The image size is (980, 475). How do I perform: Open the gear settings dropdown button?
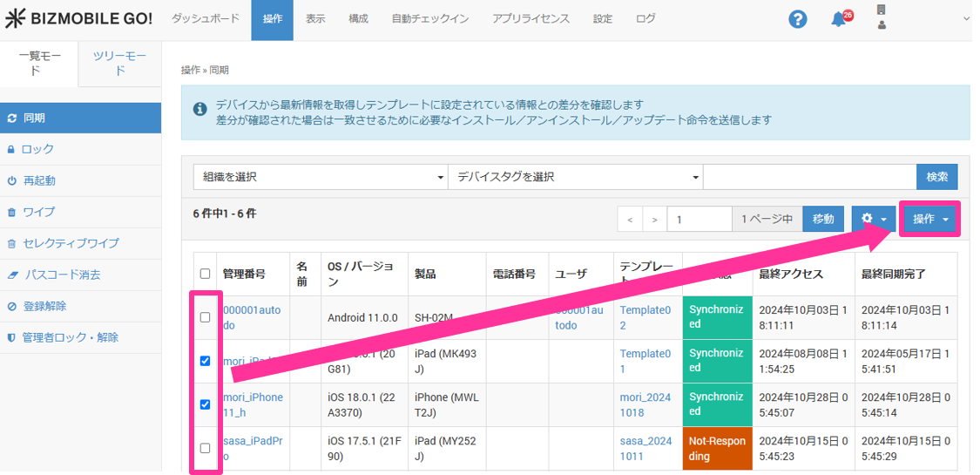point(873,220)
